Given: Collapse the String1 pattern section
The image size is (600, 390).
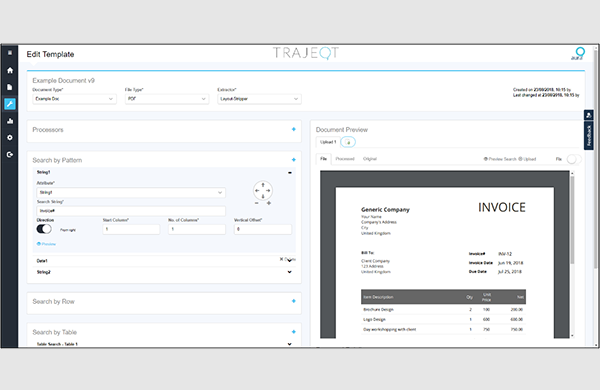Looking at the screenshot, I should tap(290, 173).
